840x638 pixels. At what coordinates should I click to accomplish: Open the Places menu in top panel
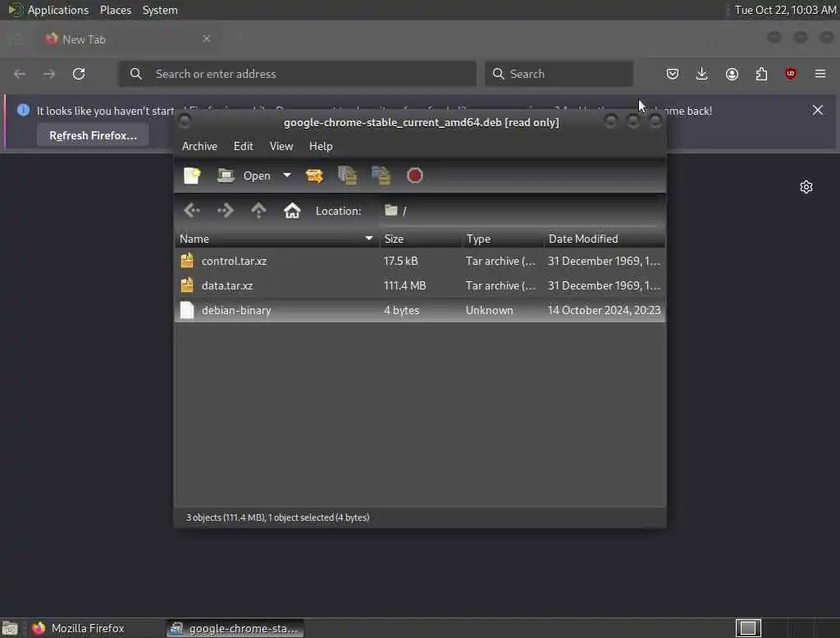tap(115, 10)
